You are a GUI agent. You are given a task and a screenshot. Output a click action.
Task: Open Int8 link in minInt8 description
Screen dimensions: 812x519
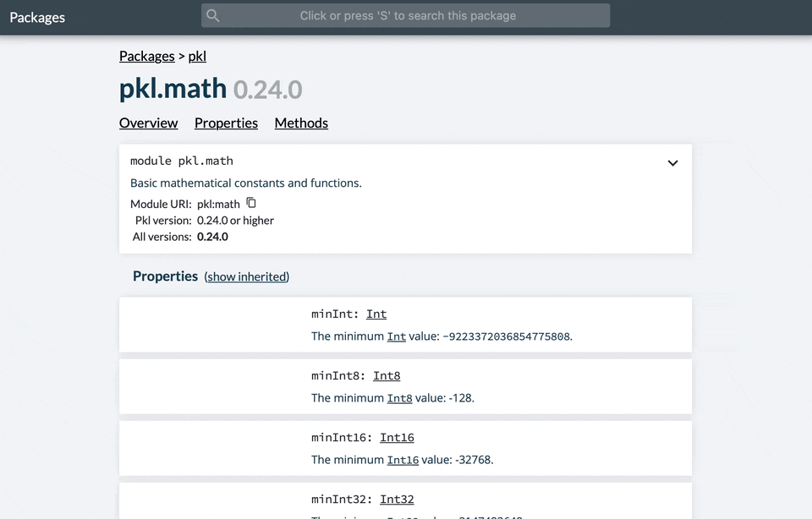click(x=399, y=397)
